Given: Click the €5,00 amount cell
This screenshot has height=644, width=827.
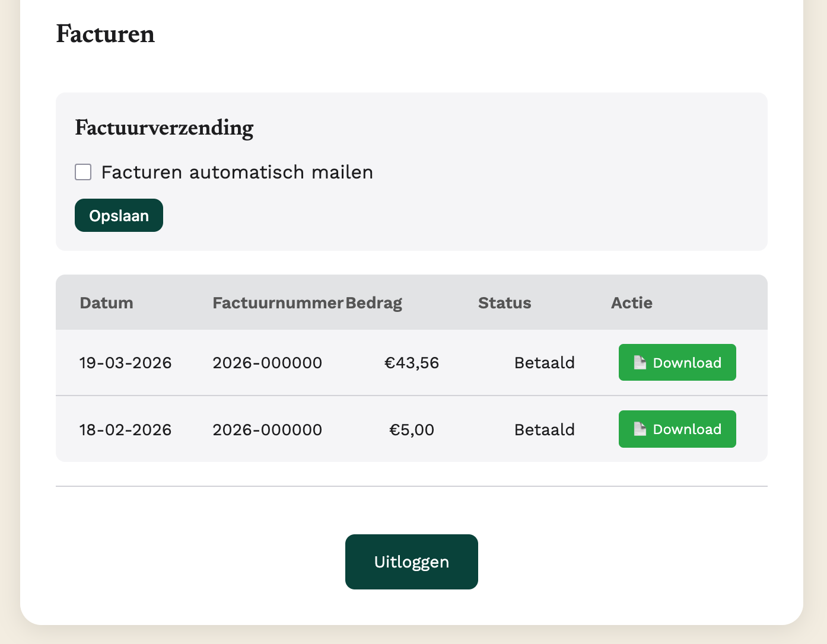Looking at the screenshot, I should [412, 430].
